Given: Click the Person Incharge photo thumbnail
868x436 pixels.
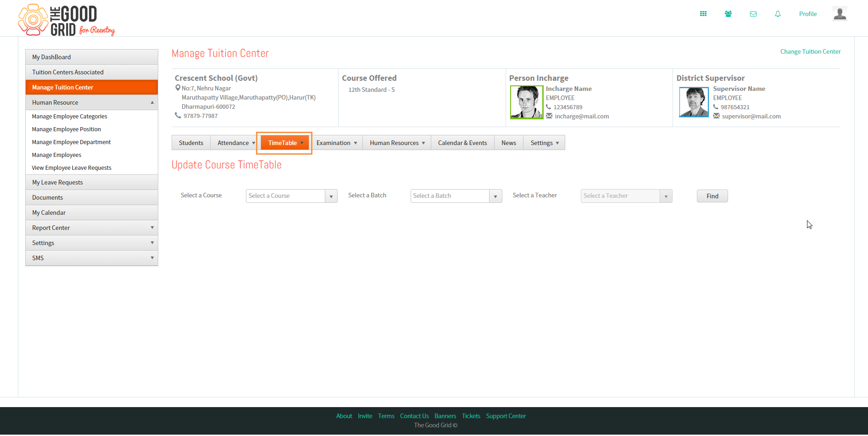Looking at the screenshot, I should coord(527,102).
